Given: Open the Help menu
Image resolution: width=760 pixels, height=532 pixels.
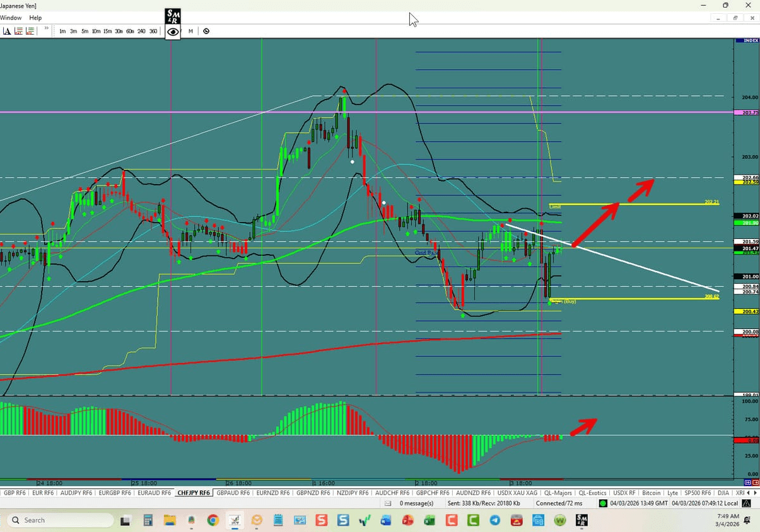Looking at the screenshot, I should (x=35, y=18).
